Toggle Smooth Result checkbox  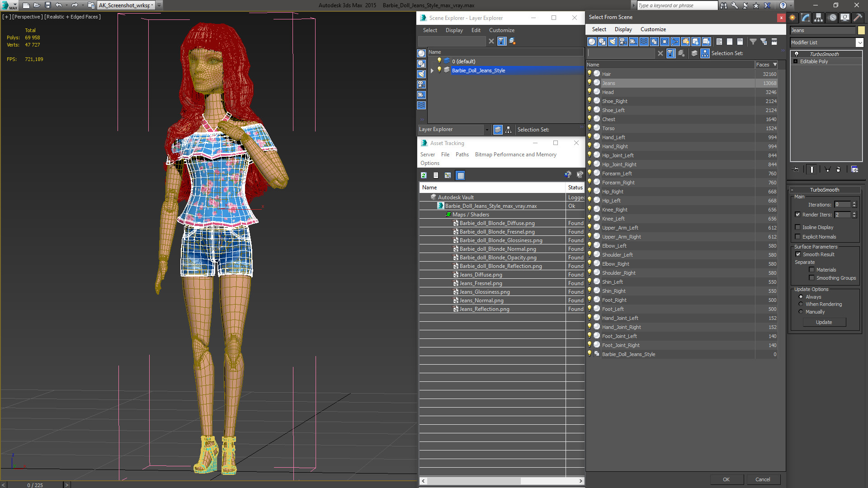click(798, 254)
